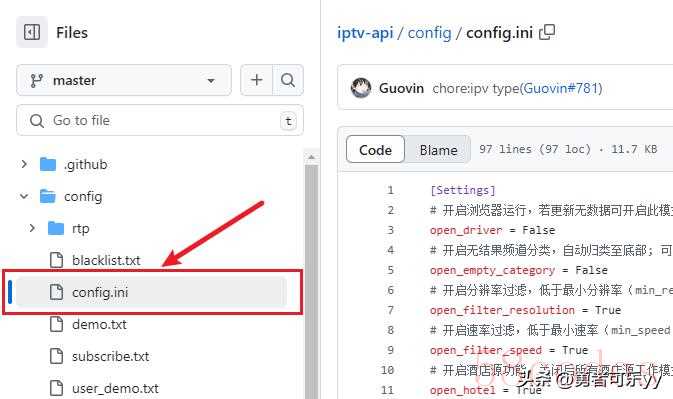This screenshot has height=399, width=673.
Task: Click line number 11
Action: (387, 390)
